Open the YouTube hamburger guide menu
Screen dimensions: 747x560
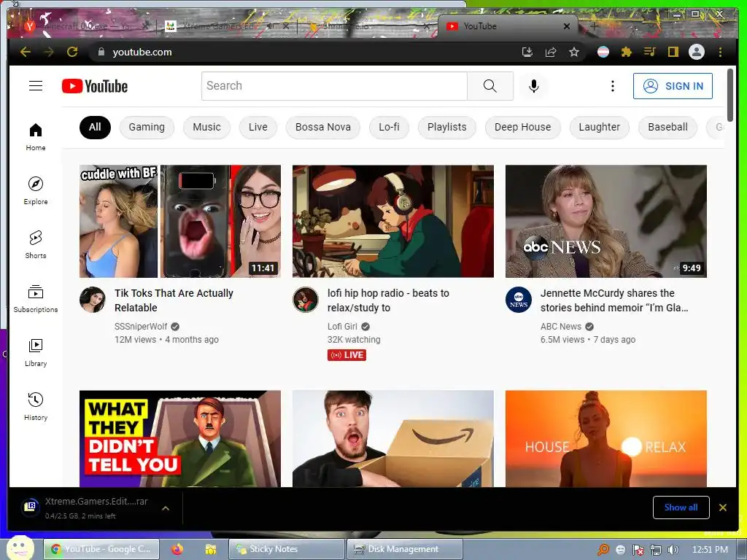(36, 86)
